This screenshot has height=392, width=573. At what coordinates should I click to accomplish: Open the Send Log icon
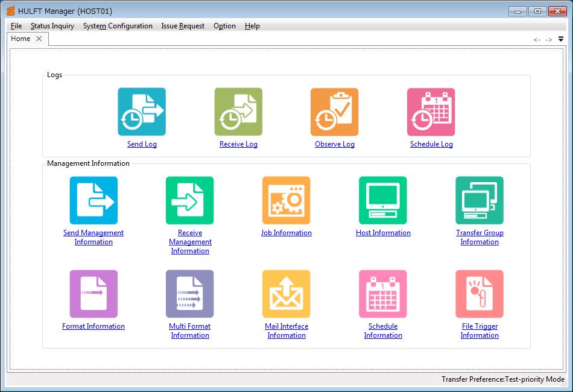coord(142,112)
